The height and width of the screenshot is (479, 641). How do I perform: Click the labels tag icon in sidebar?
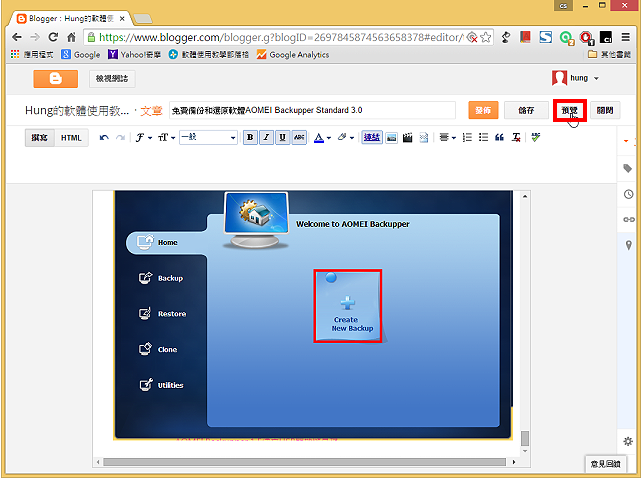coord(628,168)
